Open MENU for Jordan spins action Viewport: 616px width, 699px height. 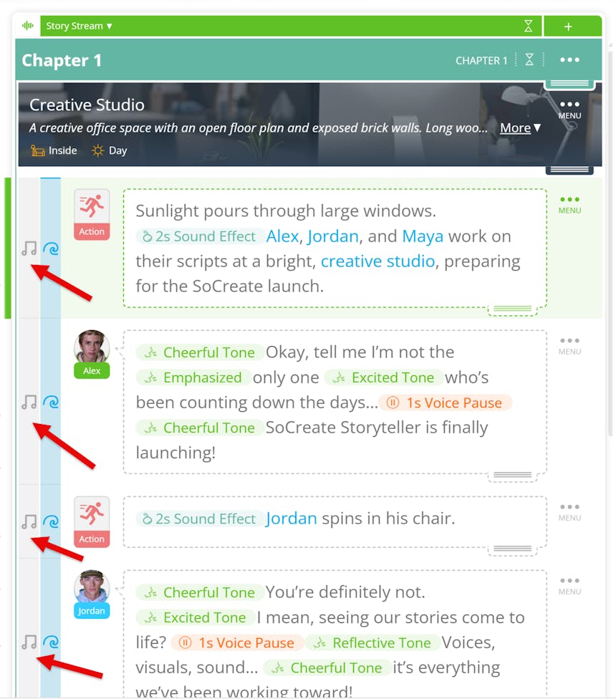click(569, 512)
